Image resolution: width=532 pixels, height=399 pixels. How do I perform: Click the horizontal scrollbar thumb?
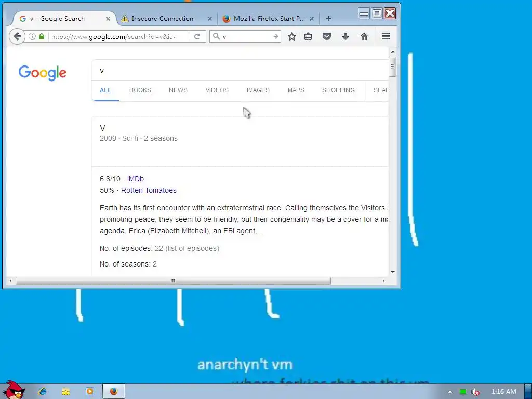click(173, 281)
